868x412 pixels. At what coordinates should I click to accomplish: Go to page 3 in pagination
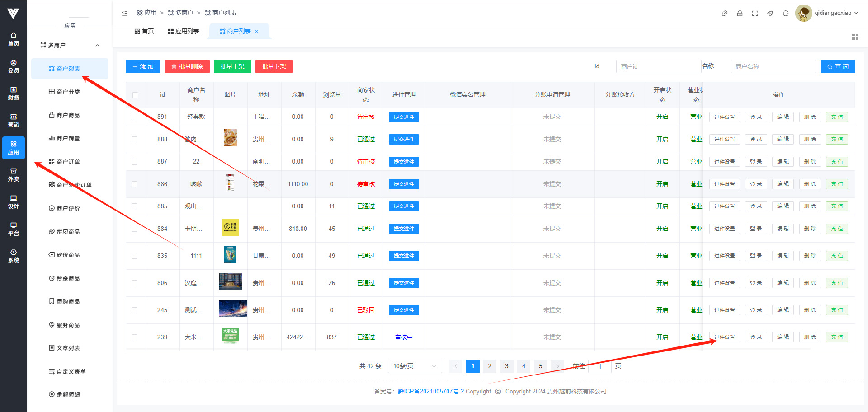506,366
